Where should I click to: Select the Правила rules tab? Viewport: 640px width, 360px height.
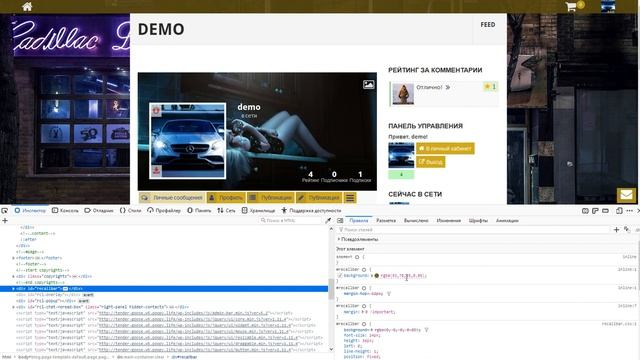coord(359,220)
